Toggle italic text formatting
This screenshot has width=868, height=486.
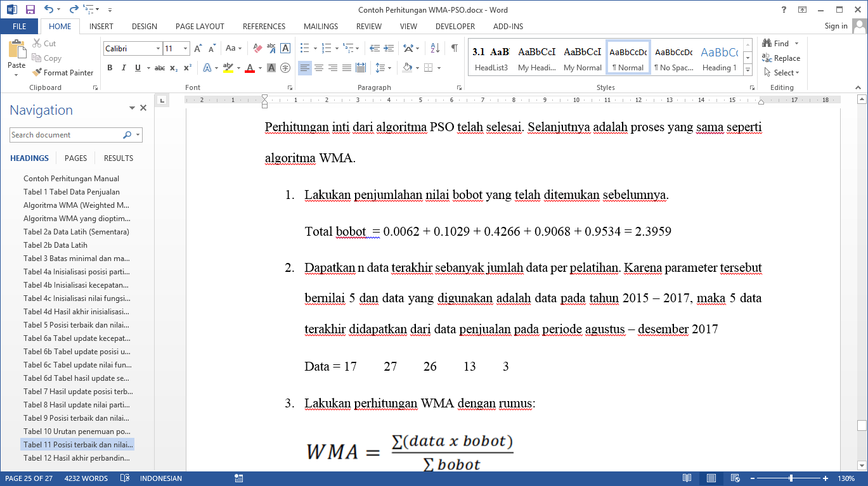124,68
